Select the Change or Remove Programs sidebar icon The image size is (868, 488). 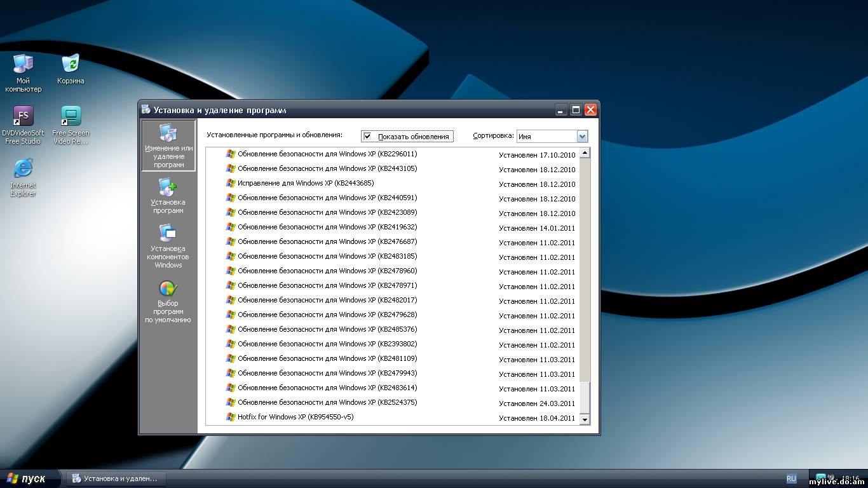tap(168, 146)
